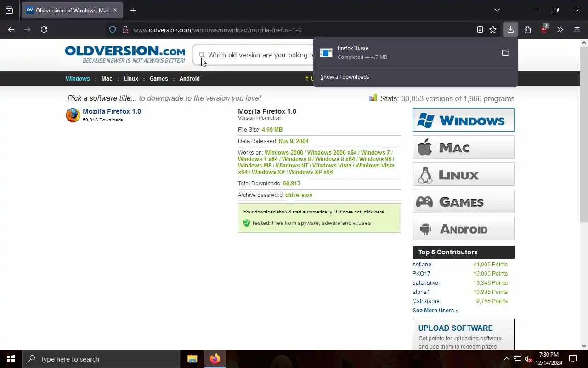The width and height of the screenshot is (588, 368).
Task: Click the muted volume tray icon
Action: click(x=528, y=359)
